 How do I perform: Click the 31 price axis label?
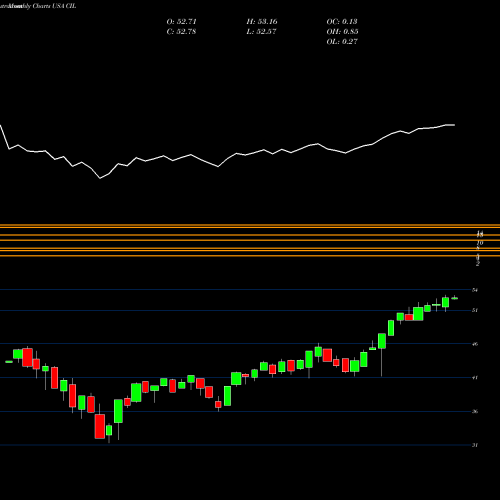tap(475, 445)
